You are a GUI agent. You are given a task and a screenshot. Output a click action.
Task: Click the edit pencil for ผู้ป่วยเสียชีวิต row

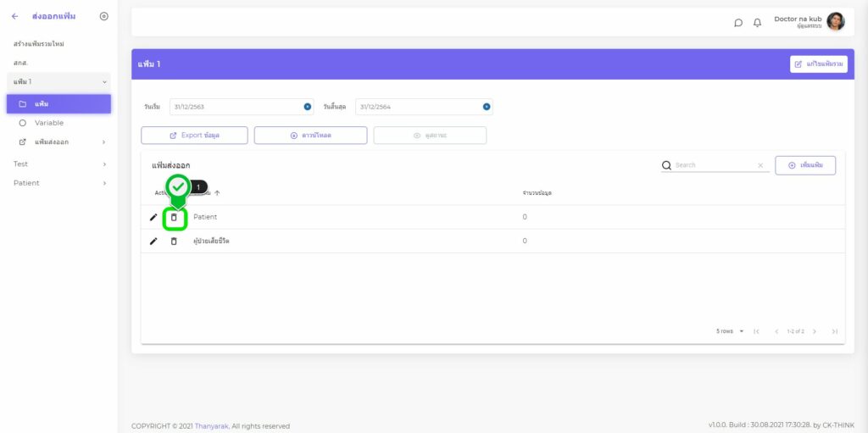click(x=153, y=241)
